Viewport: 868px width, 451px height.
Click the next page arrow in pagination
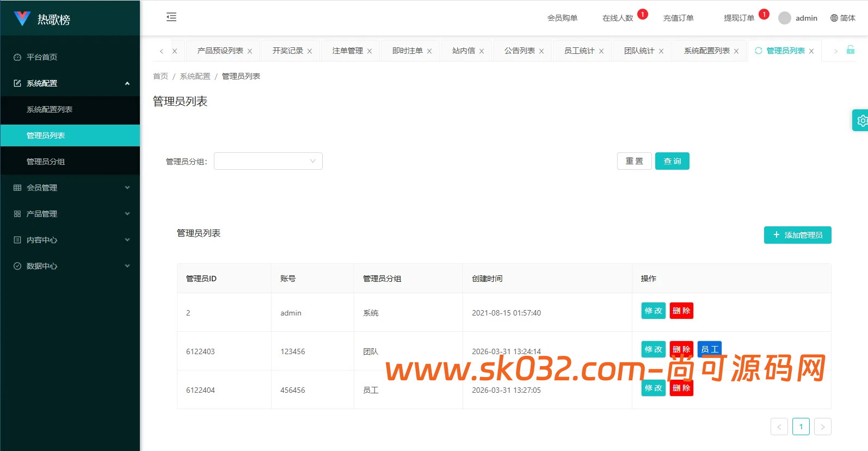click(x=823, y=427)
